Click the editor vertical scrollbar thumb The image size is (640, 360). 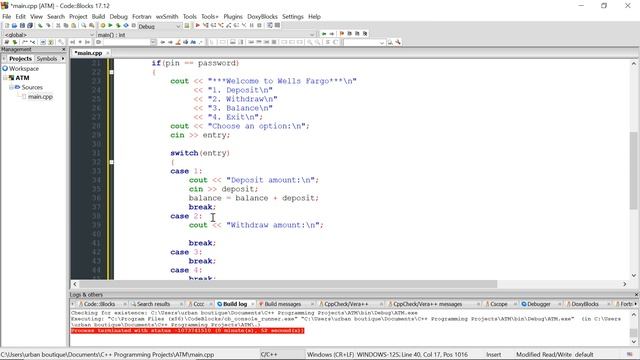pos(633,171)
